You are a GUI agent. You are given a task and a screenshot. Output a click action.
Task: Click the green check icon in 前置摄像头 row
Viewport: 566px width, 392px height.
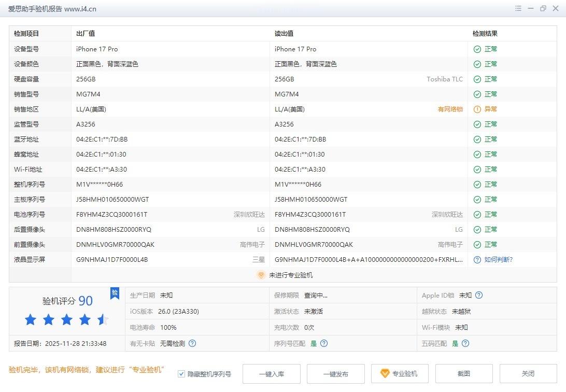point(477,245)
